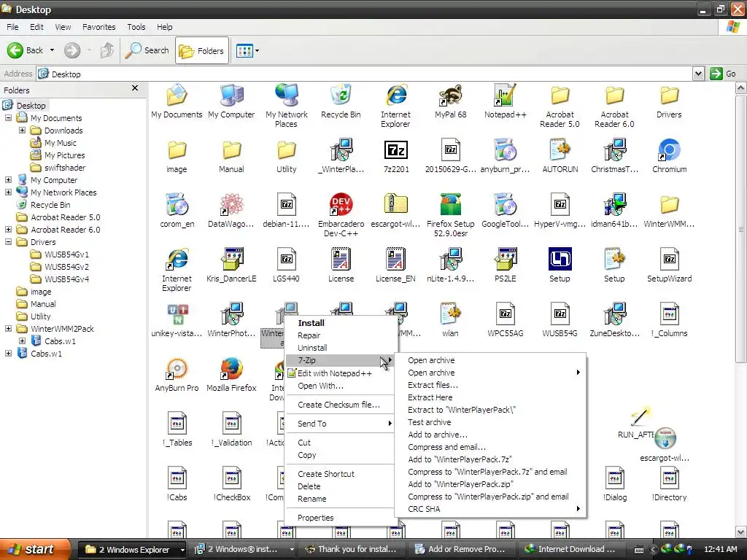Select the idman641b installer icon
Viewport: 747px width, 560px height.
coord(614,205)
